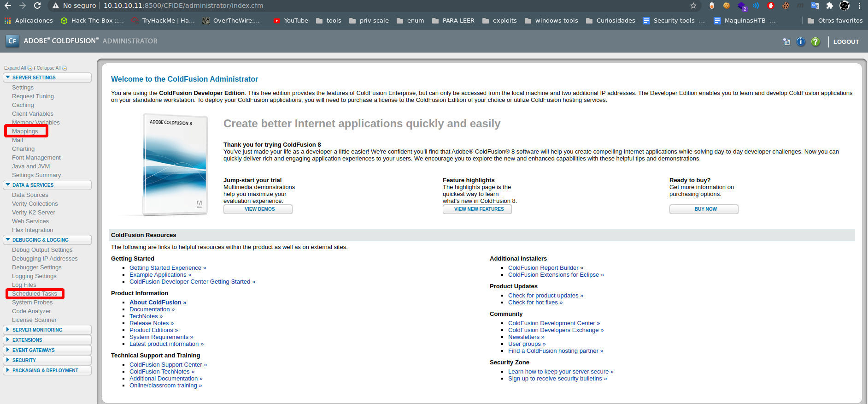Go back using the browser back arrow
This screenshot has height=404, width=868.
[8, 6]
